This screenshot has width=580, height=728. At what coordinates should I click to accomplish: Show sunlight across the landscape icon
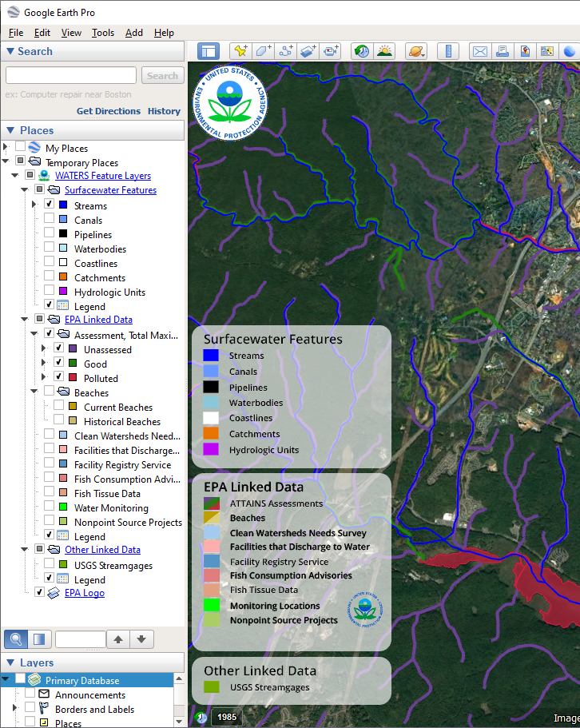(x=384, y=51)
